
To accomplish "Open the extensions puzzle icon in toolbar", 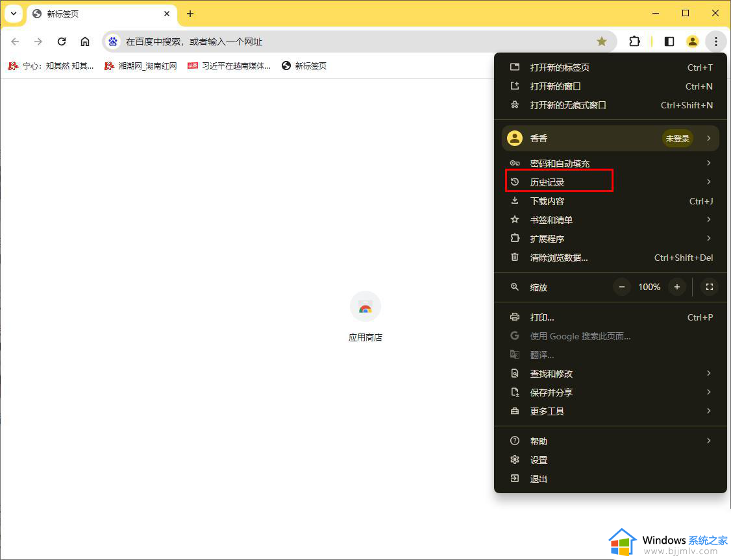I will pyautogui.click(x=634, y=42).
